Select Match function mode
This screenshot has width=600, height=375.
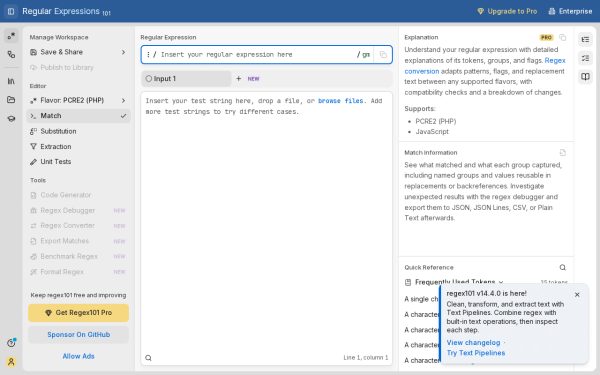78,116
